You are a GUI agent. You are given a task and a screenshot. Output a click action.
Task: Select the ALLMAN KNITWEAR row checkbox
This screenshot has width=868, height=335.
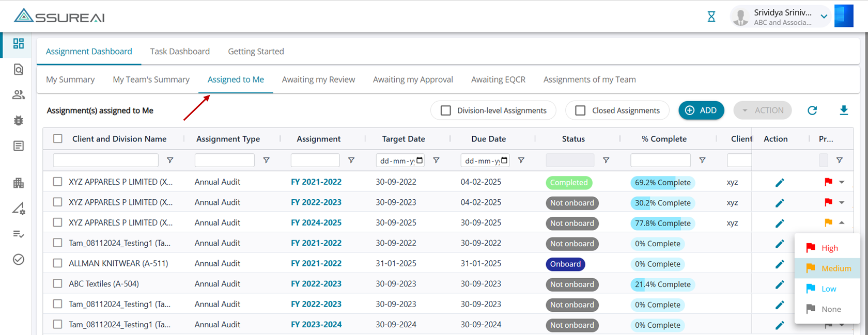tap(57, 263)
